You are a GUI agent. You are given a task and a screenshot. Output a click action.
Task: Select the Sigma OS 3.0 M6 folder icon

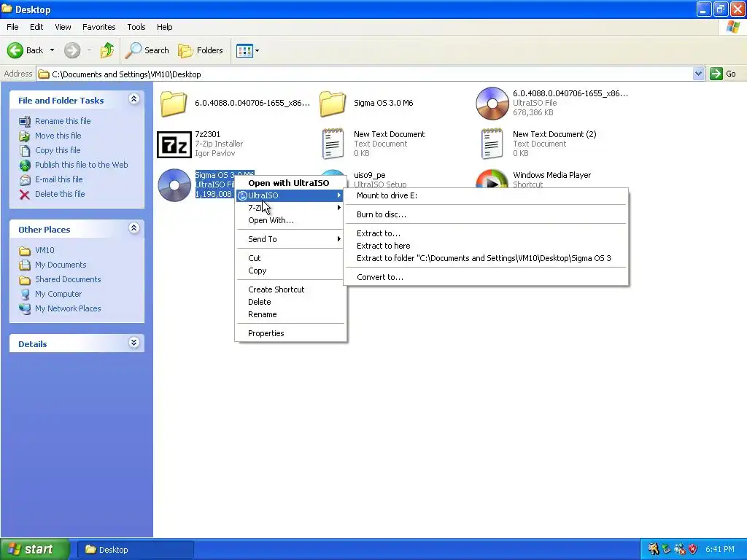point(333,104)
